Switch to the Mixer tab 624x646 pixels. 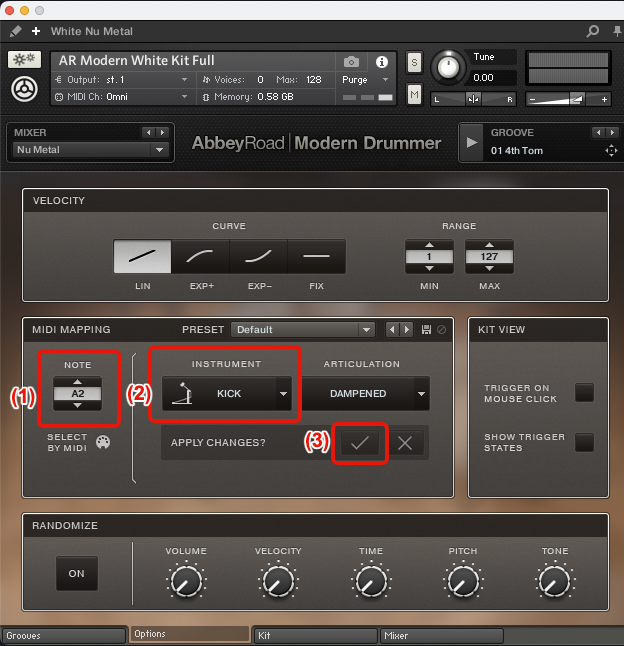pos(442,635)
